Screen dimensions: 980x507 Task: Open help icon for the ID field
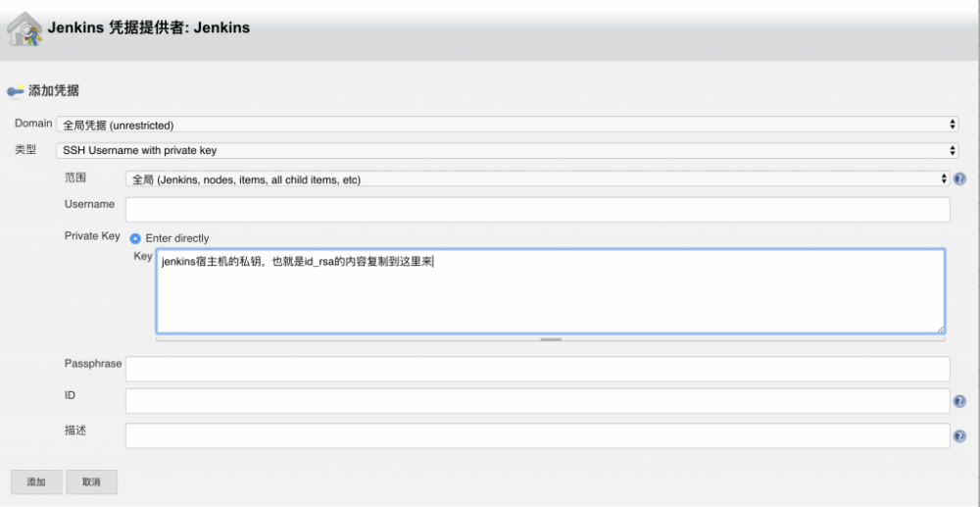pos(960,401)
